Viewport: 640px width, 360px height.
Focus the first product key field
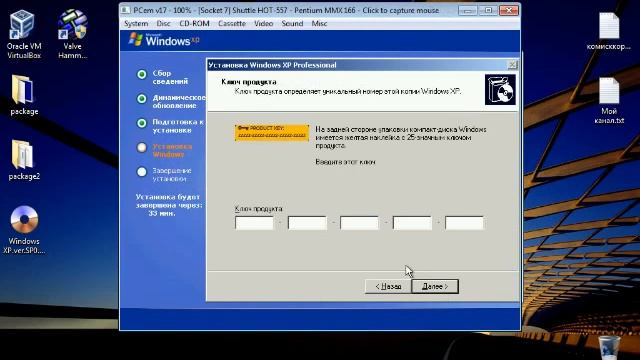click(x=254, y=223)
